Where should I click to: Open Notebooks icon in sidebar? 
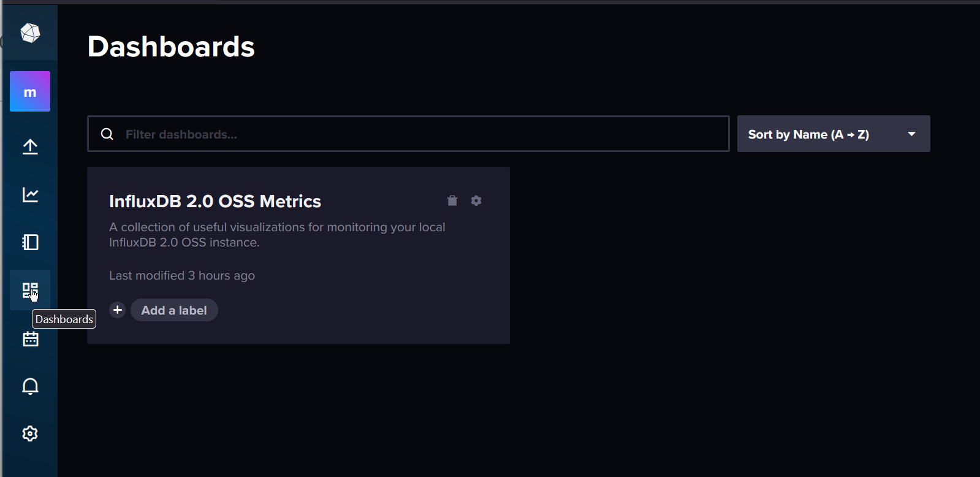tap(30, 242)
